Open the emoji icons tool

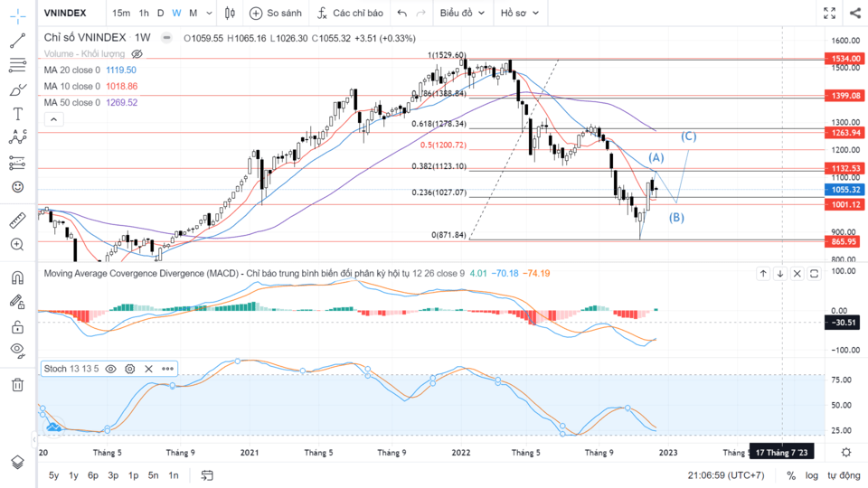coord(18,187)
